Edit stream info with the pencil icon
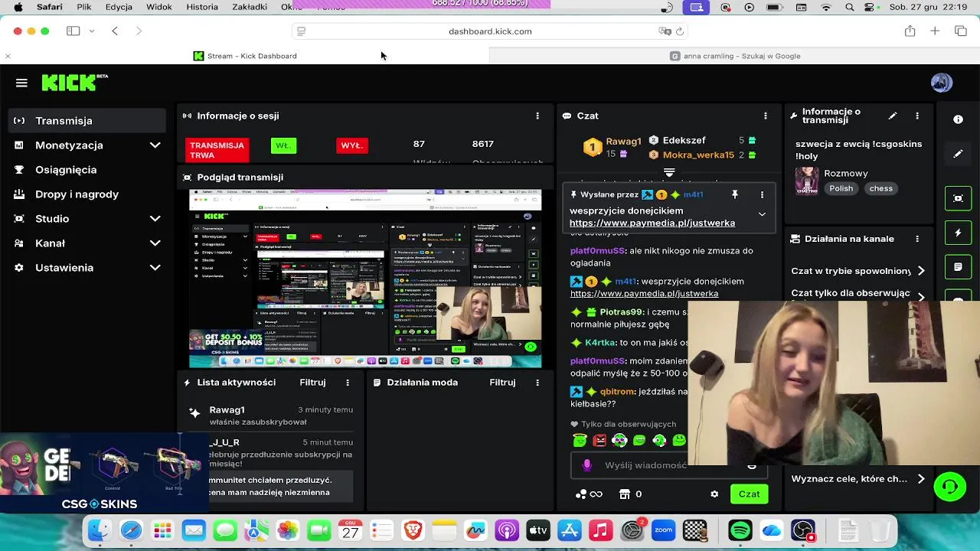The image size is (980, 551). (893, 116)
